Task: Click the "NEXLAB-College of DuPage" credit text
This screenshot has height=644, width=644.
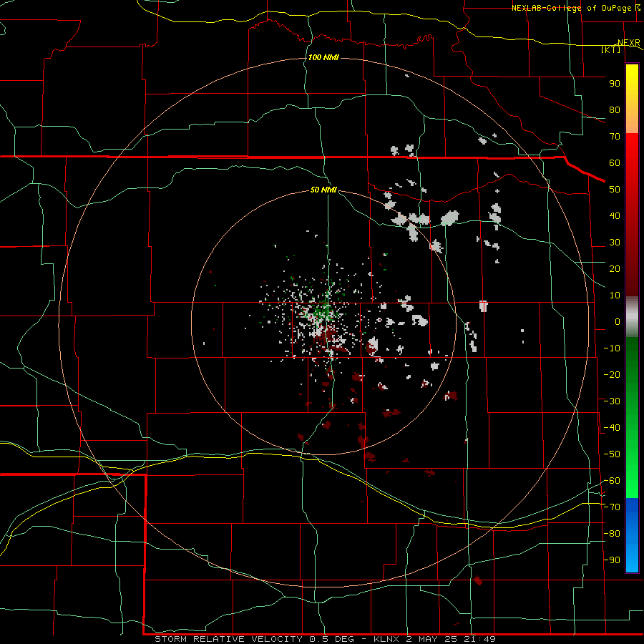Action: (x=571, y=8)
